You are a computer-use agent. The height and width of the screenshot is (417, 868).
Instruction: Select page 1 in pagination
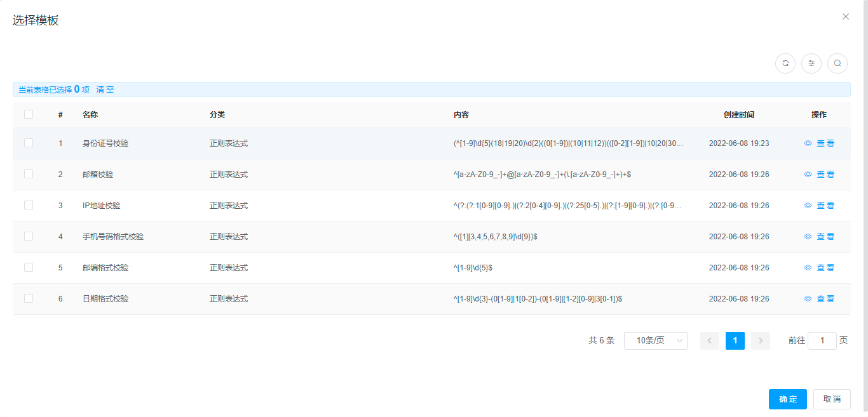click(735, 341)
